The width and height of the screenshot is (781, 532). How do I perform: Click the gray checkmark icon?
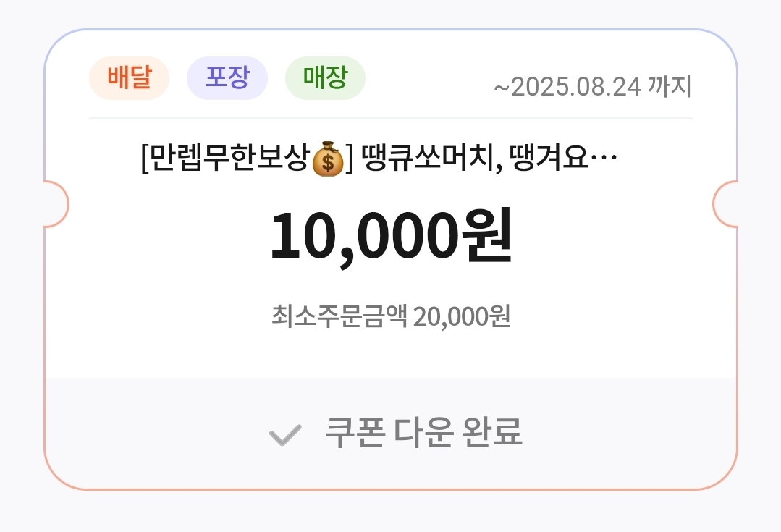(285, 435)
